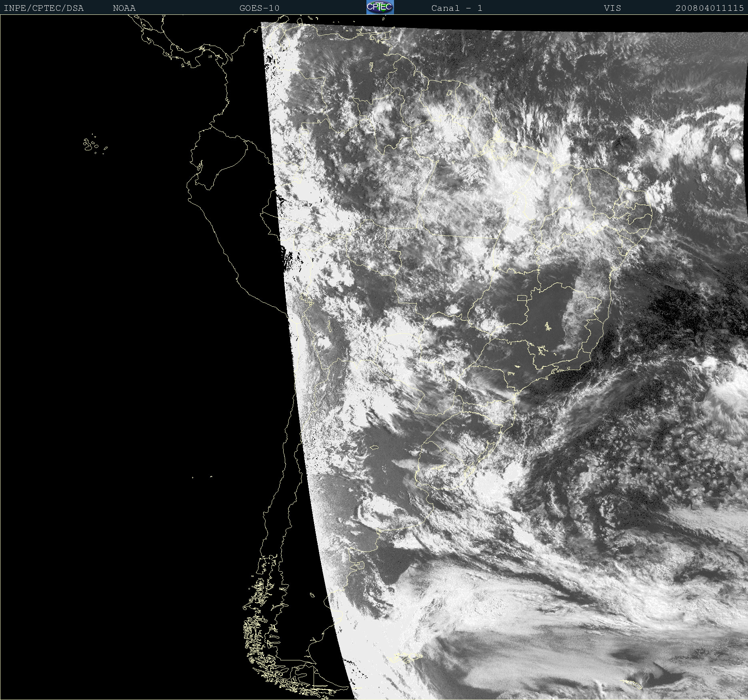Screen dimensions: 748x700
Task: Click the 'Canal - 1' channel label
Action: click(457, 8)
